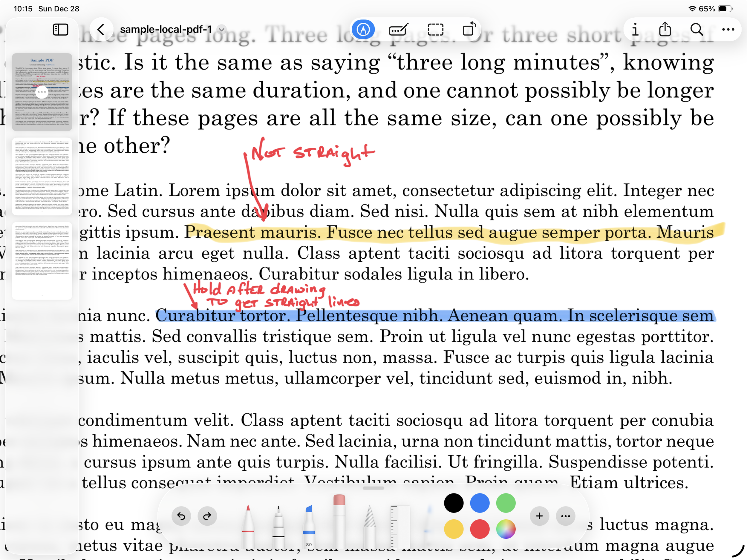The width and height of the screenshot is (747, 560).
Task: Go back with the chevron arrow
Action: pyautogui.click(x=101, y=30)
